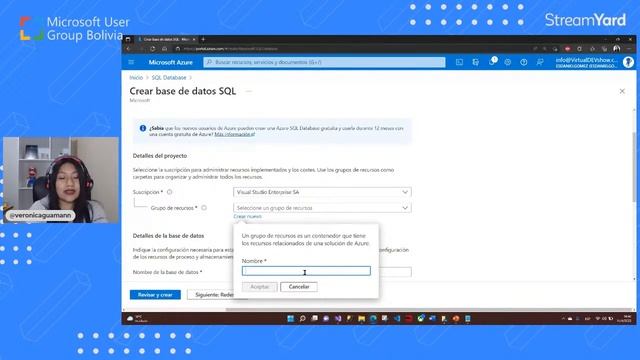
Task: Open Visual Studio from the taskbar
Action: tap(338, 318)
